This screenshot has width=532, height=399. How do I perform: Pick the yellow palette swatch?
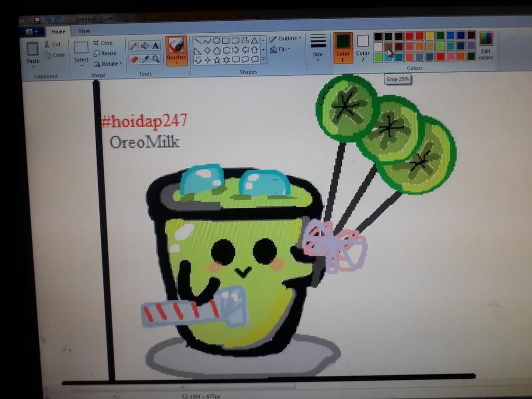pos(430,36)
